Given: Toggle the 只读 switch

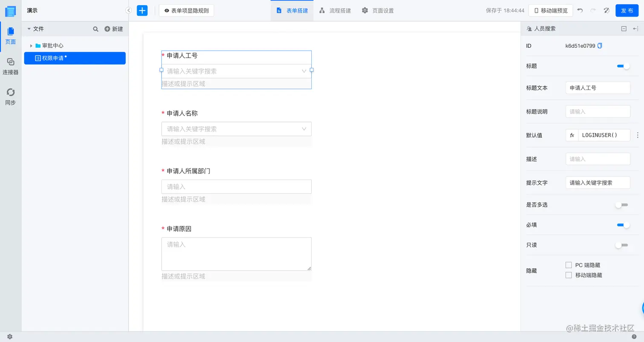Looking at the screenshot, I should (x=622, y=245).
